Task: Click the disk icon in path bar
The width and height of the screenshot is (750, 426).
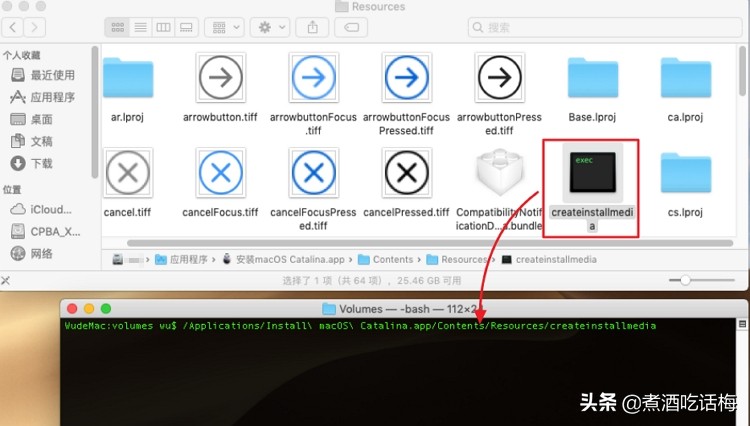Action: [118, 260]
